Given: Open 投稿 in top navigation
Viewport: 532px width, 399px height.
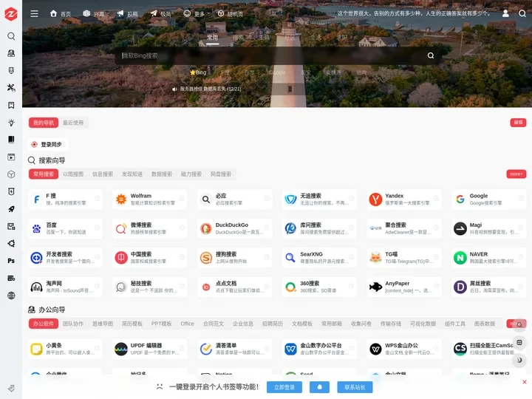Looking at the screenshot, I should [128, 13].
